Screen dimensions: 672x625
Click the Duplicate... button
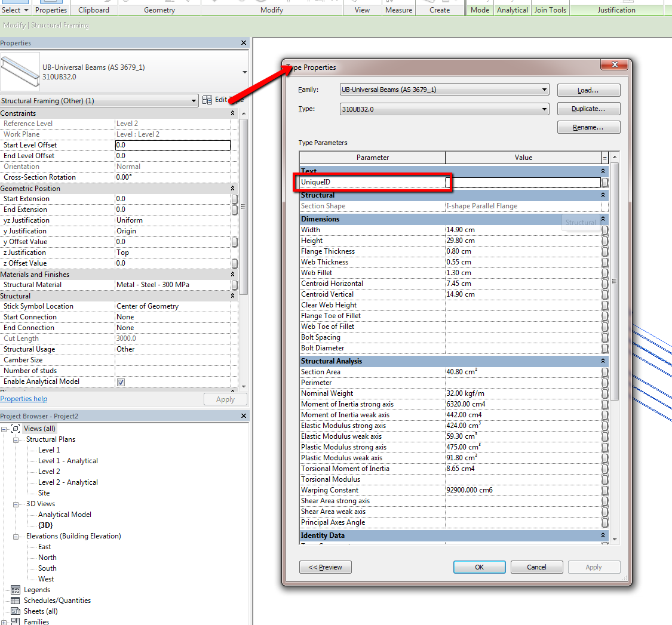point(588,109)
